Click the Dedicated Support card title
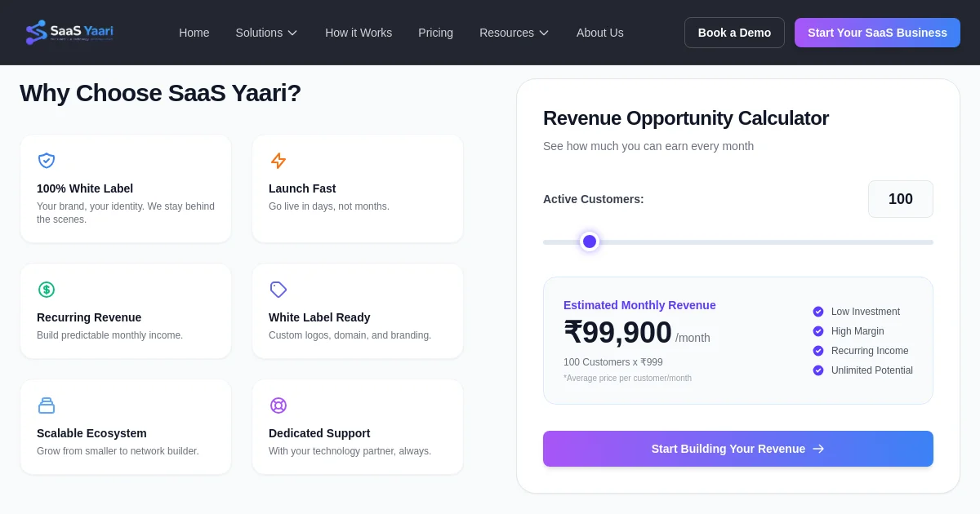Screen dimensions: 980x514 pyautogui.click(x=319, y=433)
